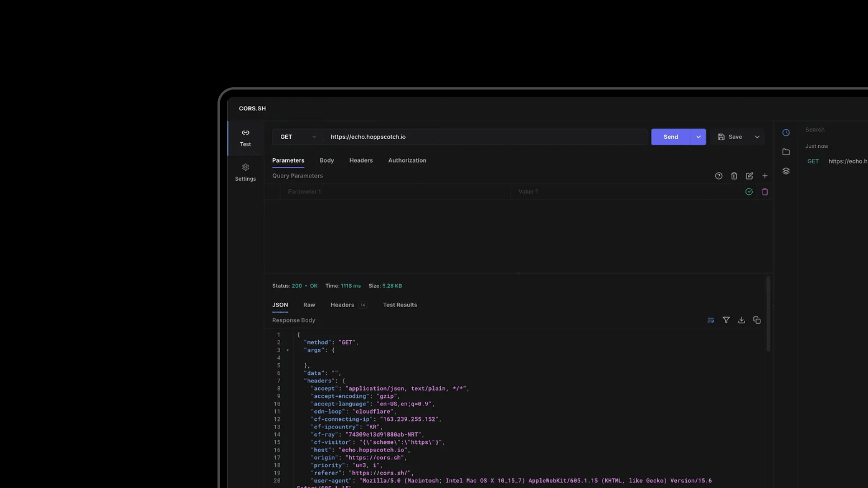Switch to the Raw response tab

309,305
